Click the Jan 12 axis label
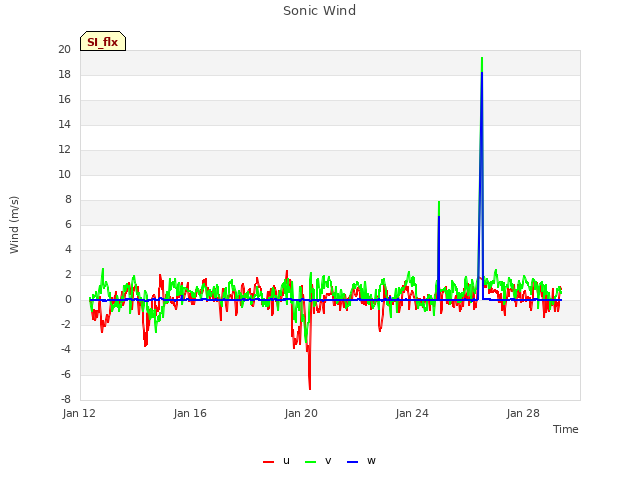The image size is (640, 480). pyautogui.click(x=79, y=413)
